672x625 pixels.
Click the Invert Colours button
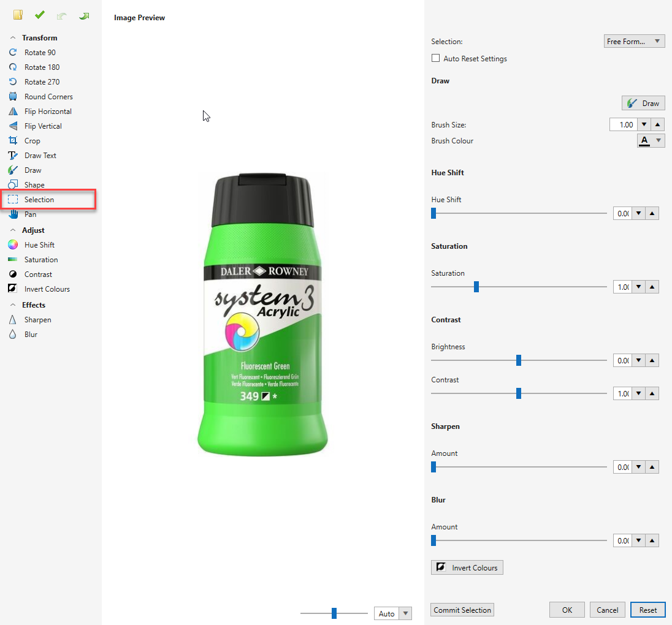click(x=467, y=568)
